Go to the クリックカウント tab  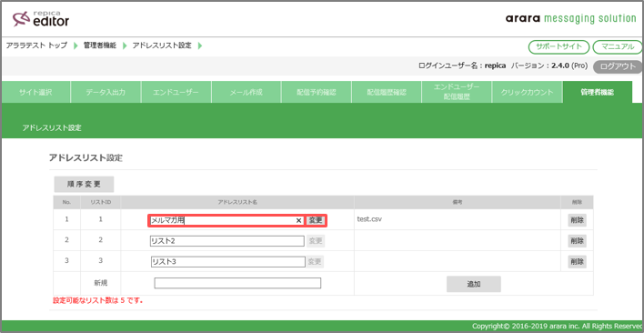527,92
